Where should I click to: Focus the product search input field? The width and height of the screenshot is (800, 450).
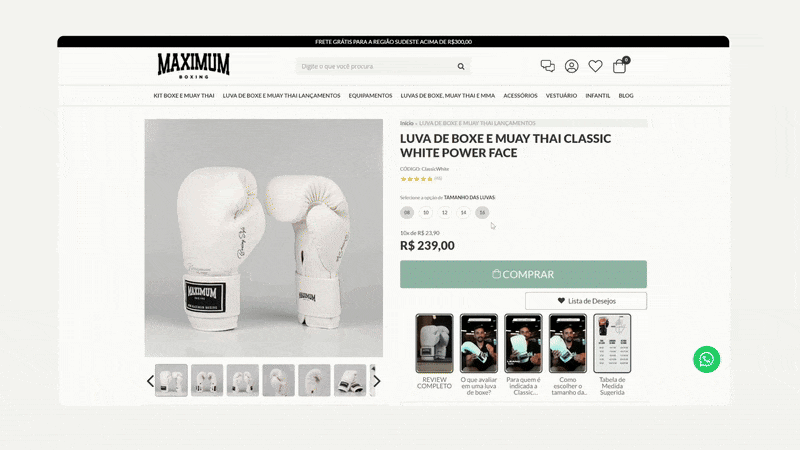click(x=377, y=66)
